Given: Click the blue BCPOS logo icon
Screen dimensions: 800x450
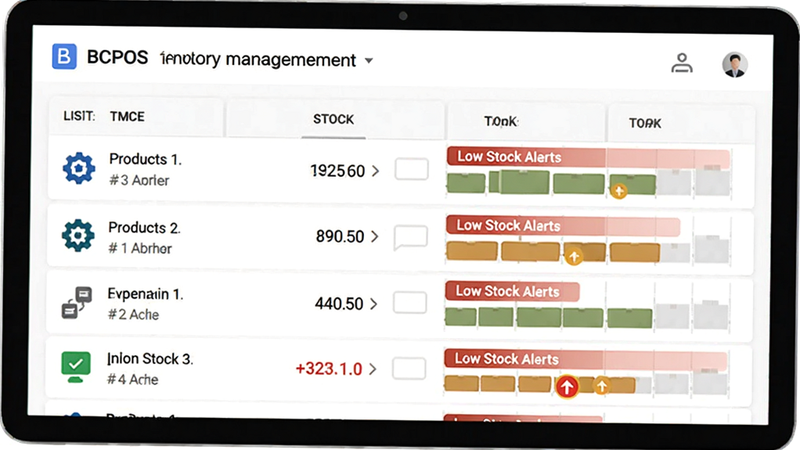Looking at the screenshot, I should point(64,56).
